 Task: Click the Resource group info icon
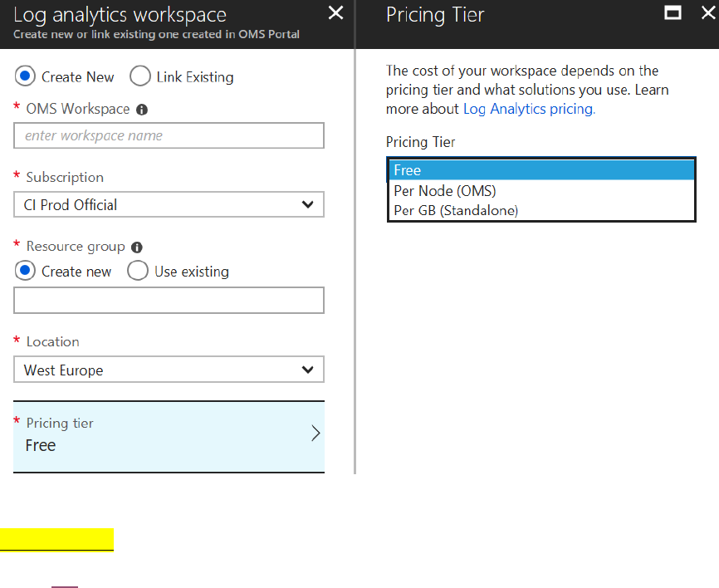tap(137, 247)
